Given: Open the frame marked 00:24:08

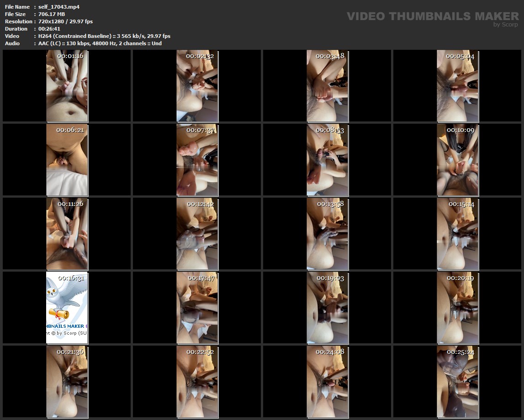Looking at the screenshot, I should point(327,382).
